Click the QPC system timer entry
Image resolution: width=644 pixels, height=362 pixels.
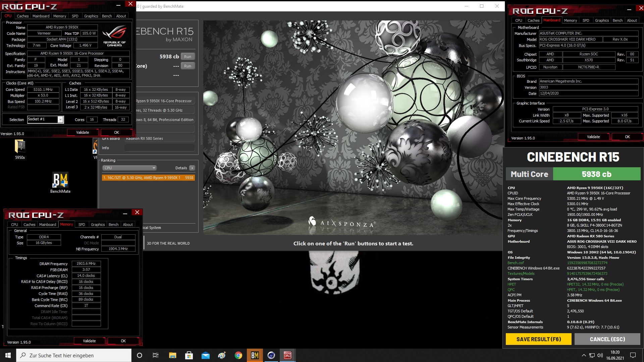click(511, 290)
